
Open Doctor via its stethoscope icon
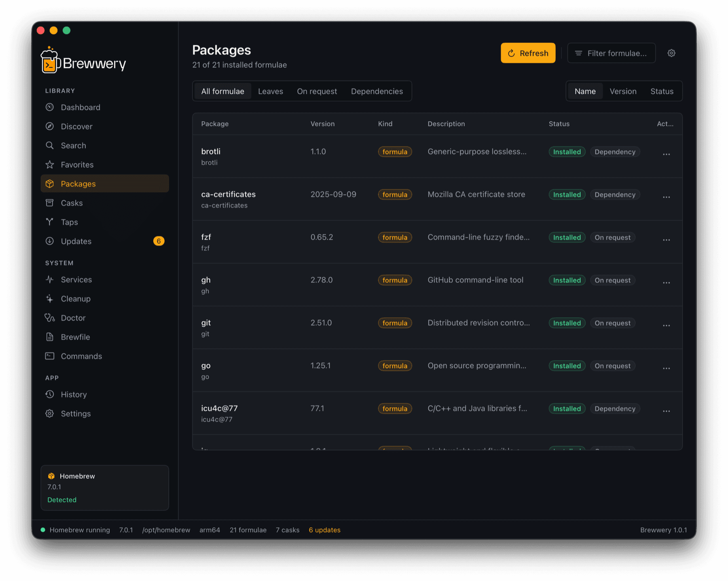(x=50, y=318)
